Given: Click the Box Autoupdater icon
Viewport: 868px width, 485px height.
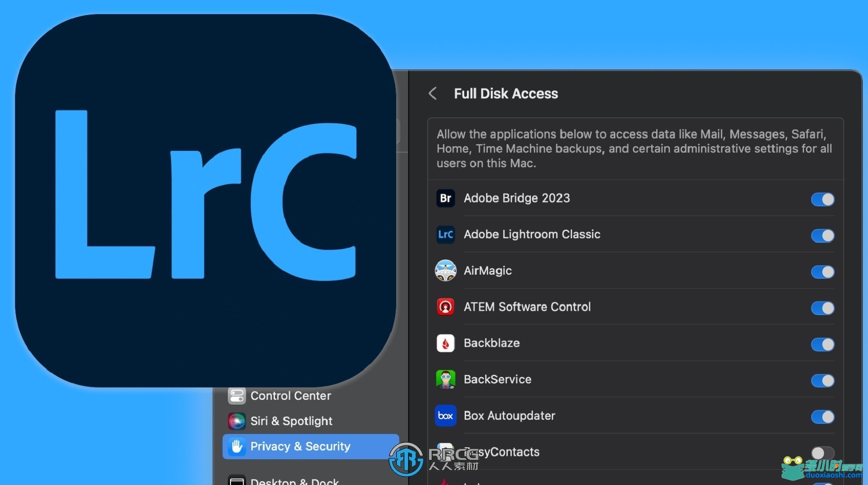Looking at the screenshot, I should point(445,416).
